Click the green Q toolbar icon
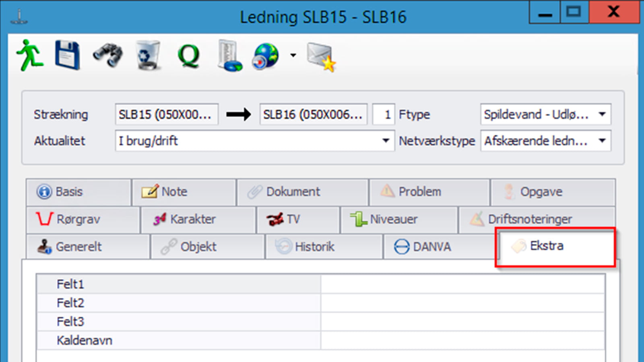 188,56
